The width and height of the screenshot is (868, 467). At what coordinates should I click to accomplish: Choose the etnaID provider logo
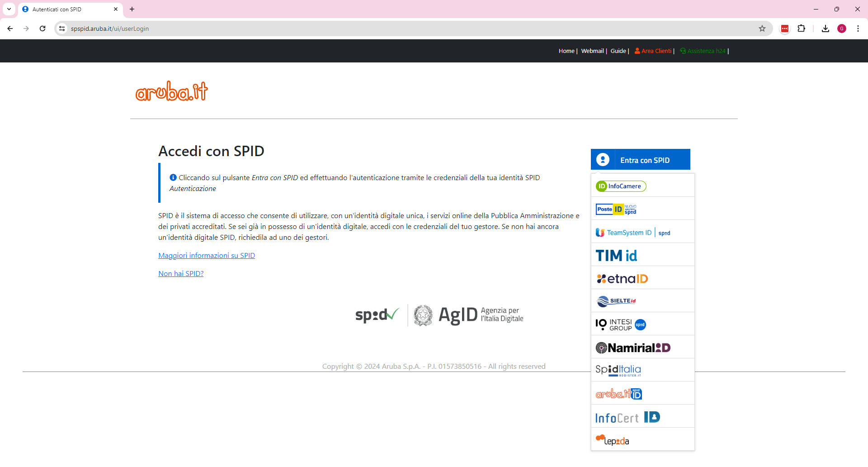pos(622,279)
